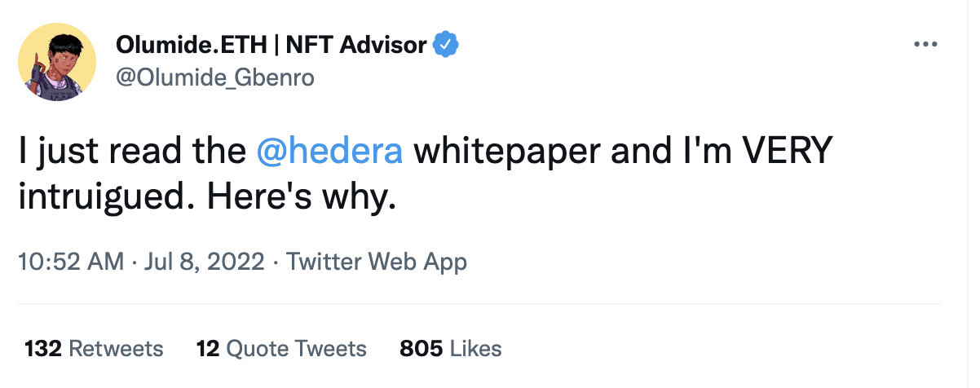Follow the @hedera mention link
980x388 pixels.
[x=329, y=152]
